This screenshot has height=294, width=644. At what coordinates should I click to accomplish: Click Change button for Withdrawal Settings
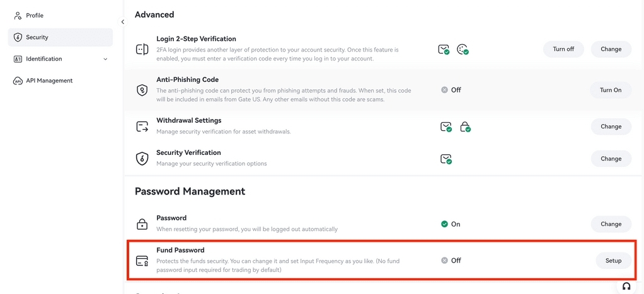[611, 127]
